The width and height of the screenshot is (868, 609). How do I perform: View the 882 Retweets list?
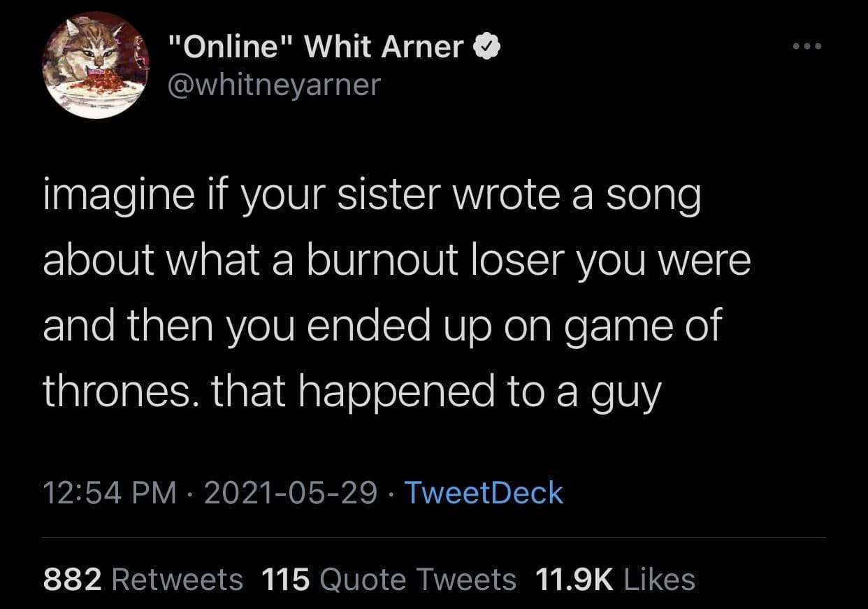pyautogui.click(x=143, y=579)
